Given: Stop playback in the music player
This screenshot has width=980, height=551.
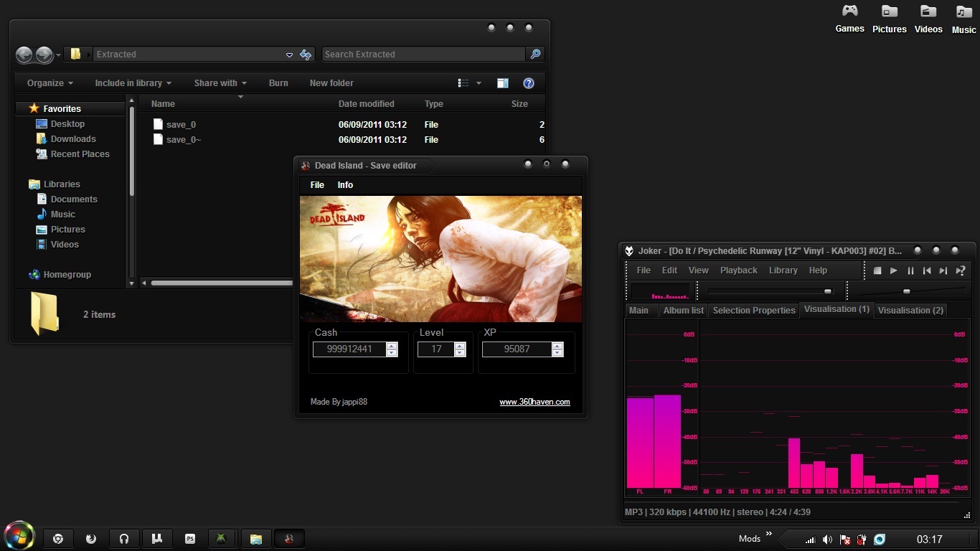Looking at the screenshot, I should point(877,270).
